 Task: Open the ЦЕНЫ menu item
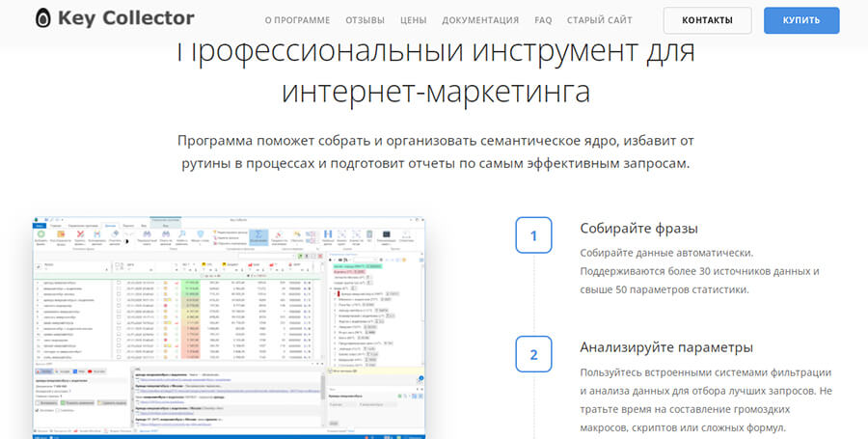coord(414,20)
